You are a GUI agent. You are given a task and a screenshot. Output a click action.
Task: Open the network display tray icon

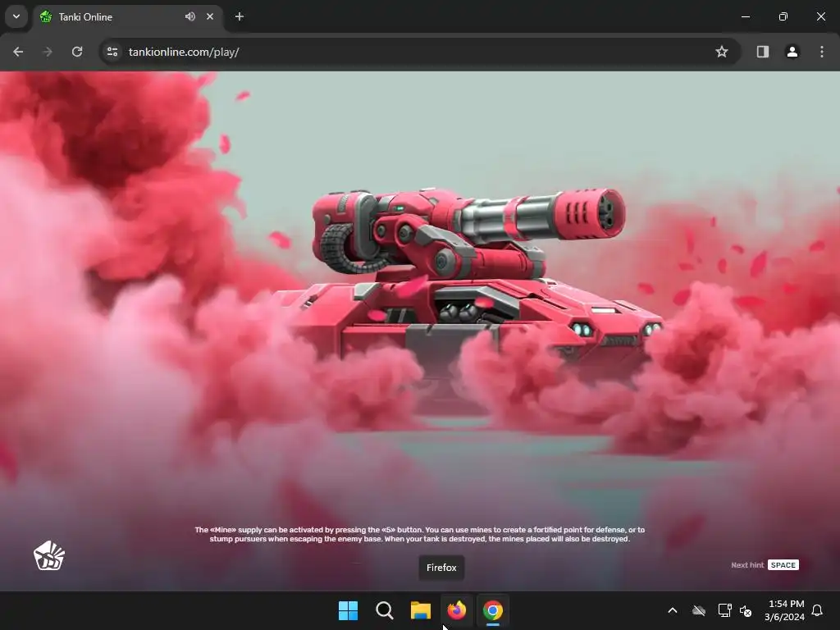[x=724, y=610]
